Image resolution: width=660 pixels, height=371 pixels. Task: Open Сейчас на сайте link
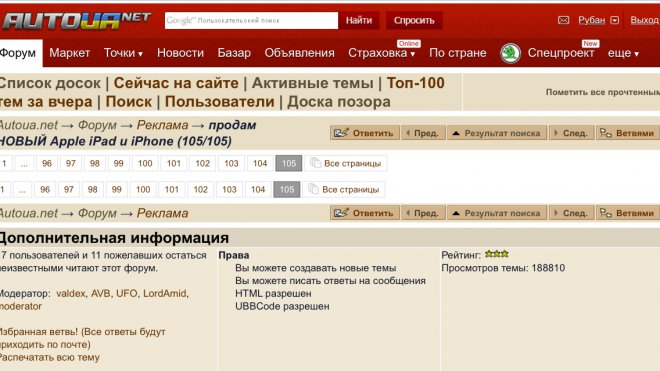(176, 83)
